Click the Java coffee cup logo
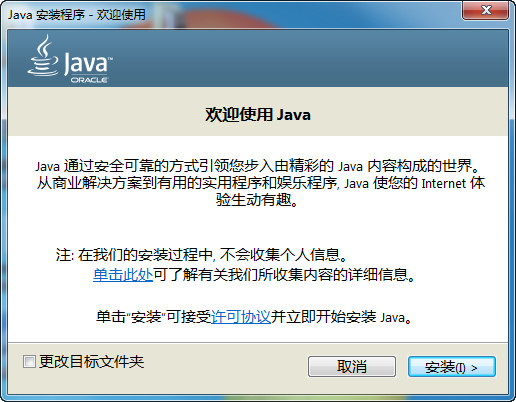The height and width of the screenshot is (402, 516). [43, 56]
